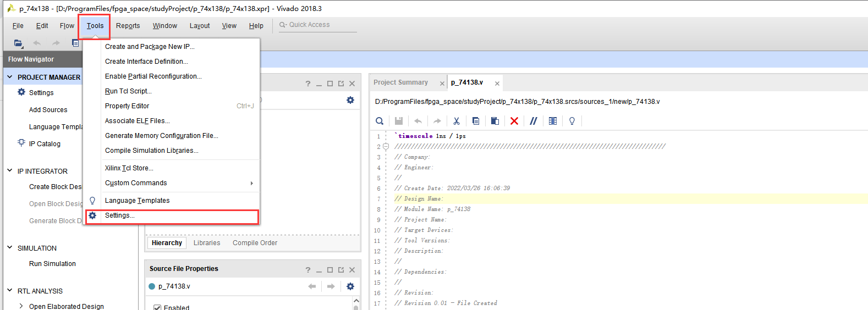The height and width of the screenshot is (310, 868).
Task: Click the main toolbar redo arrow
Action: click(x=56, y=43)
